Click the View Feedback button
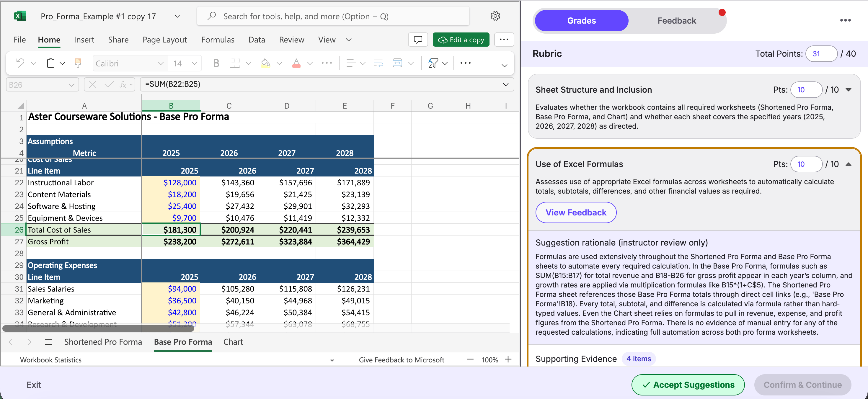The width and height of the screenshot is (868, 399). pyautogui.click(x=576, y=212)
